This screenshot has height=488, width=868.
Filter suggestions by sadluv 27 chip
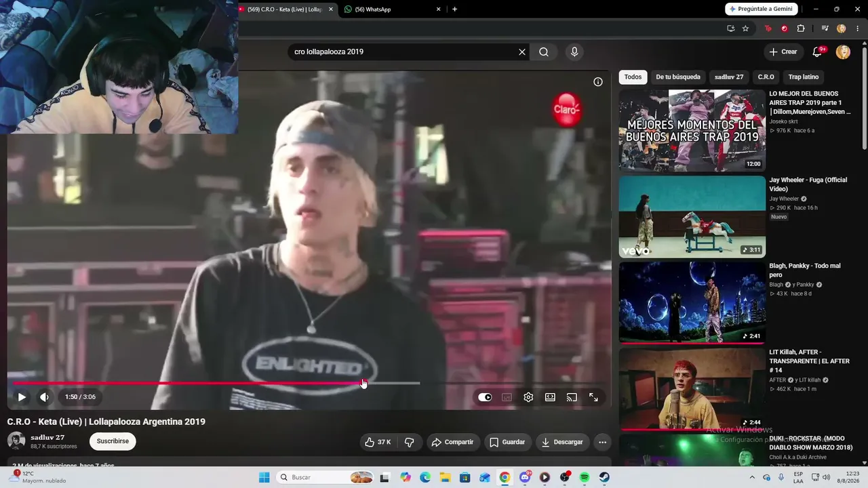729,77
